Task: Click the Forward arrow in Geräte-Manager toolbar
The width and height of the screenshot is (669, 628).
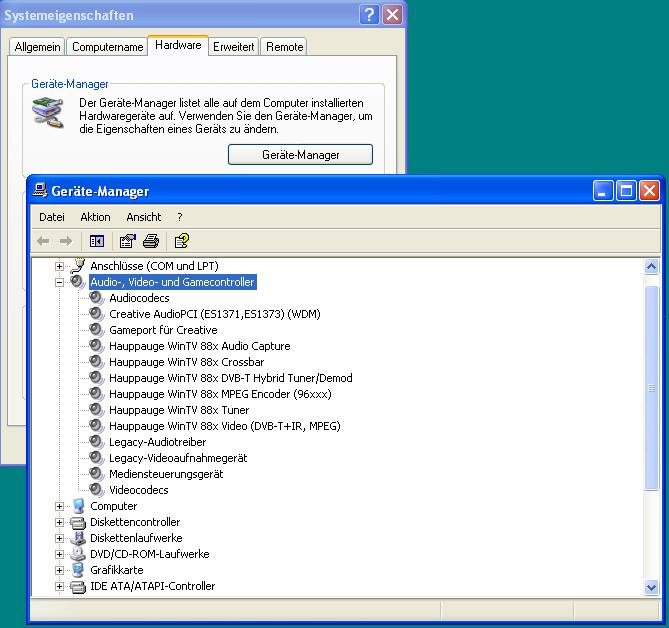Action: 66,241
